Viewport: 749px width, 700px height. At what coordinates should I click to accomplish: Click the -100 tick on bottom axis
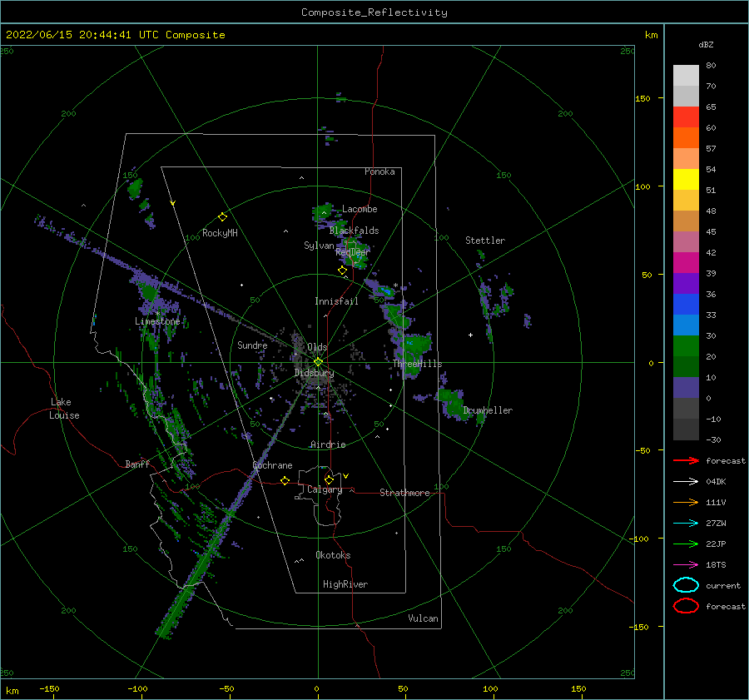[x=137, y=688]
